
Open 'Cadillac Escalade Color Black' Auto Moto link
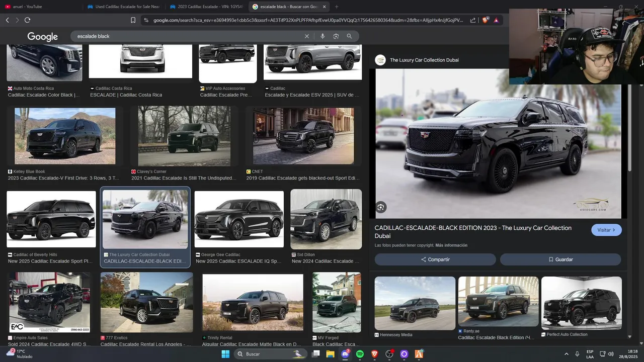coord(44,95)
